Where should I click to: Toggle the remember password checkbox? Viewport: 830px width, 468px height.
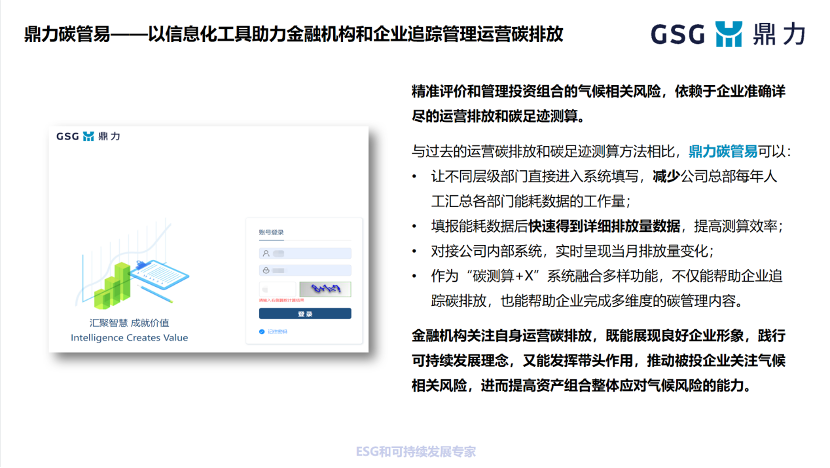point(261,331)
